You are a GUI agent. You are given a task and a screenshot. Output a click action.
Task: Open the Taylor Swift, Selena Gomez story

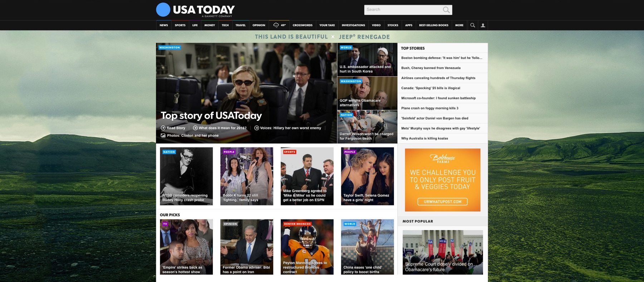coord(367,176)
